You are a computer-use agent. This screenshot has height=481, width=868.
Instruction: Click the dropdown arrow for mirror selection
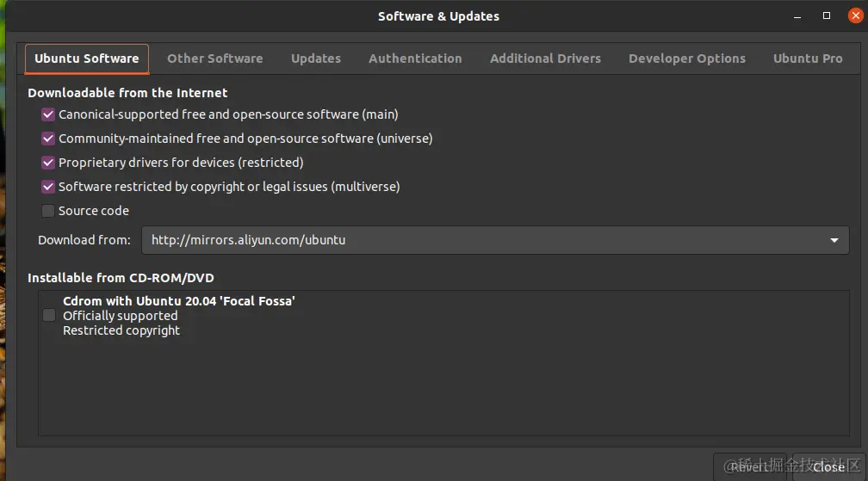pyautogui.click(x=834, y=240)
